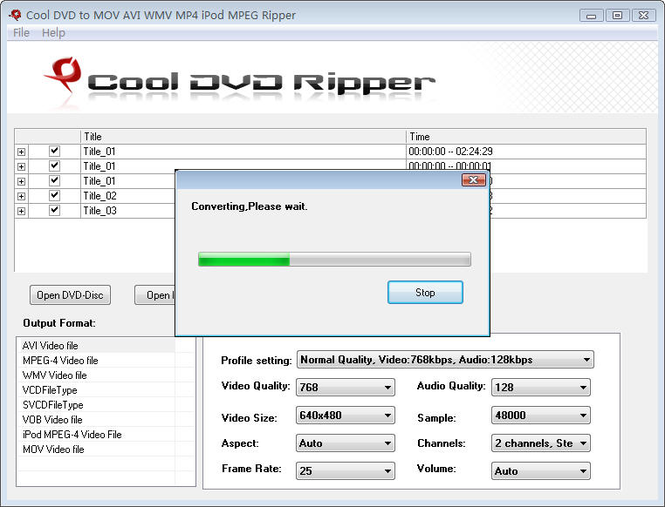Expand the second Title_01 row plus box

click(21, 167)
